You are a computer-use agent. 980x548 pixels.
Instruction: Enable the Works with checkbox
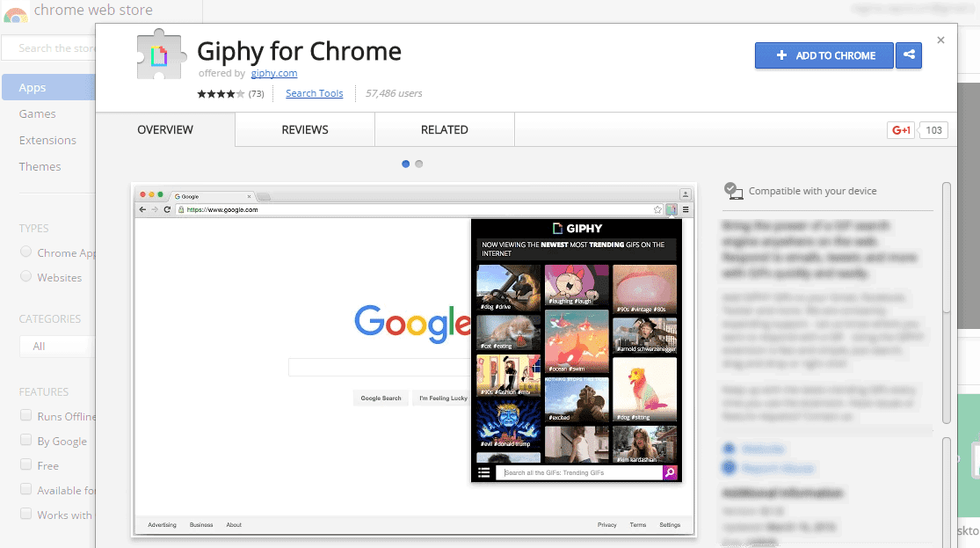click(x=25, y=514)
